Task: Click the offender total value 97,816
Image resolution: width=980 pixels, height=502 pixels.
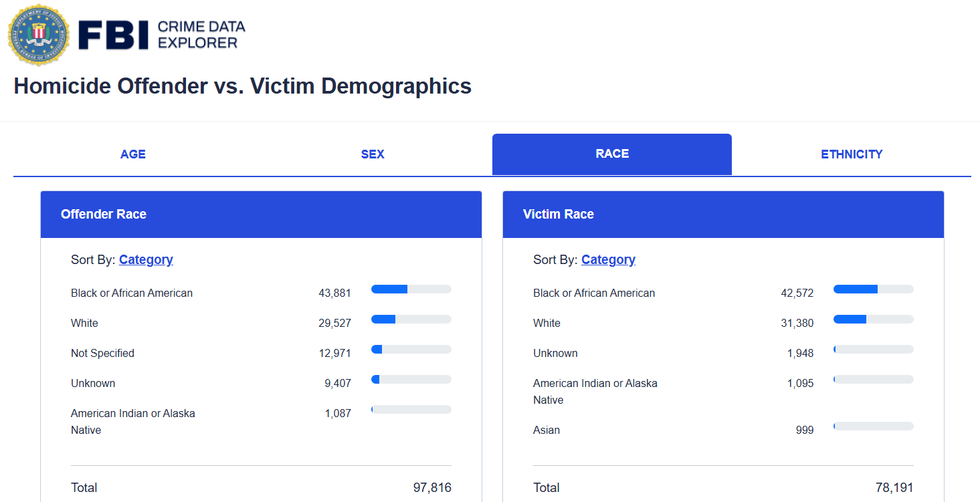Action: [432, 488]
